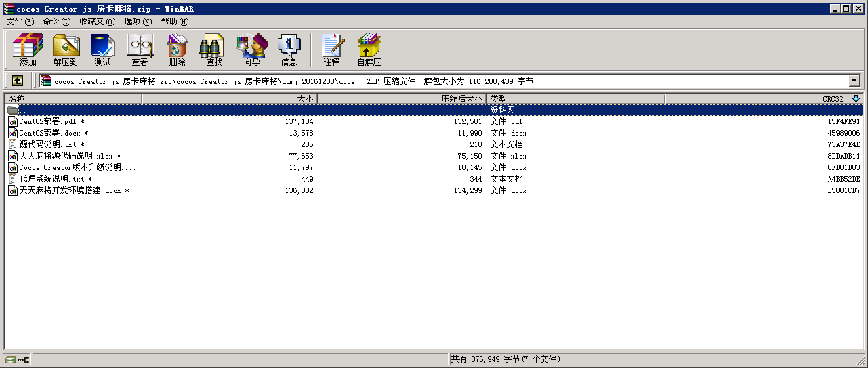Select the CentOS部署.pdf file
This screenshot has width=868, height=368.
[47, 121]
